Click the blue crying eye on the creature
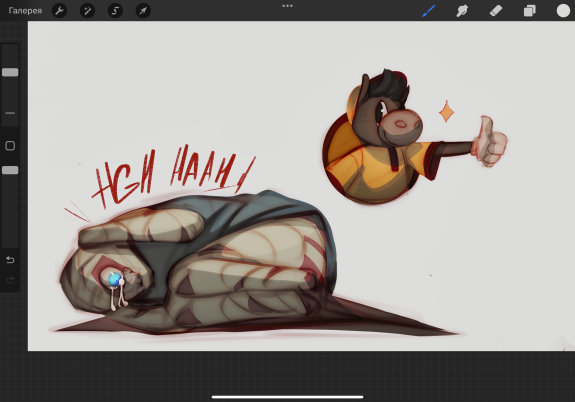This screenshot has height=402, width=575. coord(115,280)
